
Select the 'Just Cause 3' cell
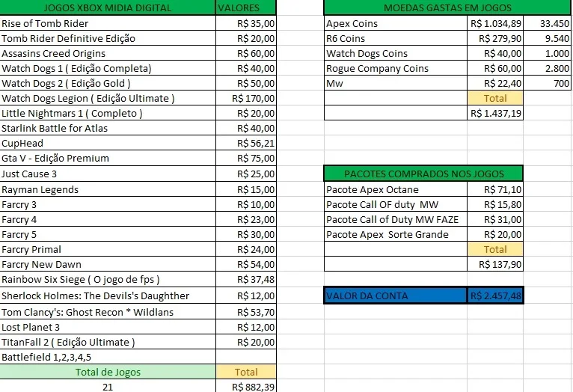coord(108,174)
